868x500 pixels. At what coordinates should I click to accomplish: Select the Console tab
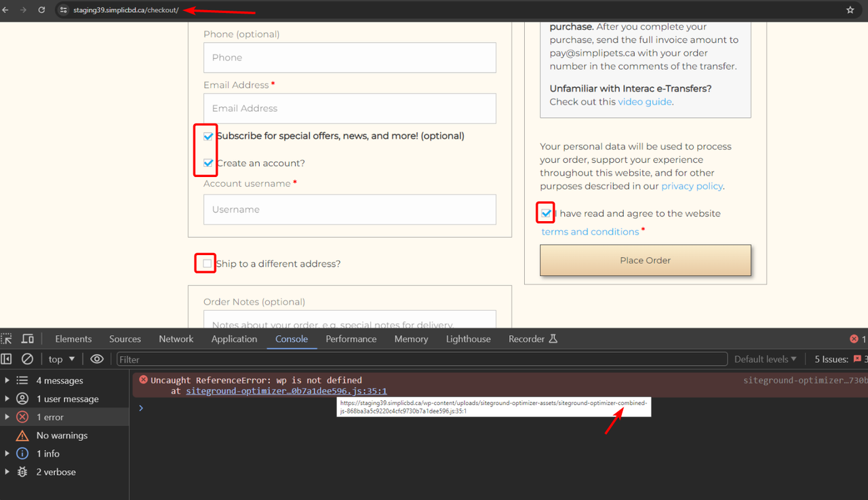click(292, 339)
